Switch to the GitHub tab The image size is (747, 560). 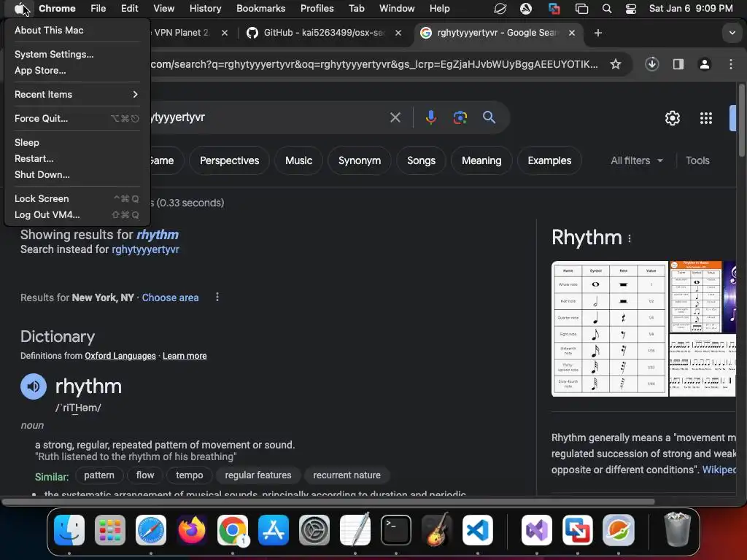(x=324, y=32)
